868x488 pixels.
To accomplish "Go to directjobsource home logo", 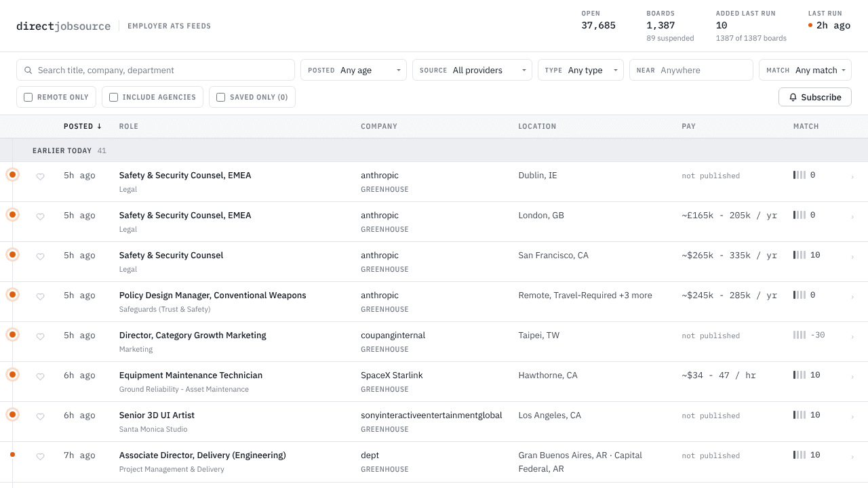I will pyautogui.click(x=64, y=26).
